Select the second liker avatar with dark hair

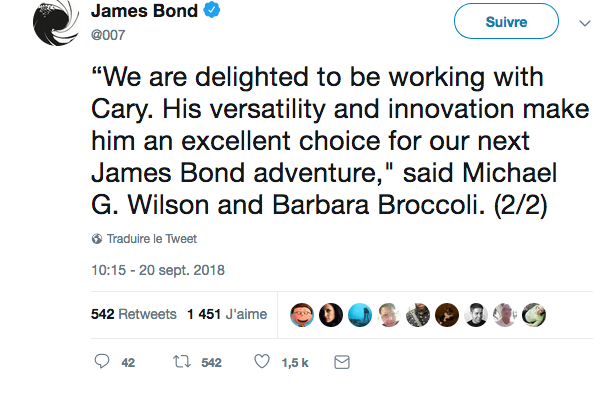pos(331,315)
